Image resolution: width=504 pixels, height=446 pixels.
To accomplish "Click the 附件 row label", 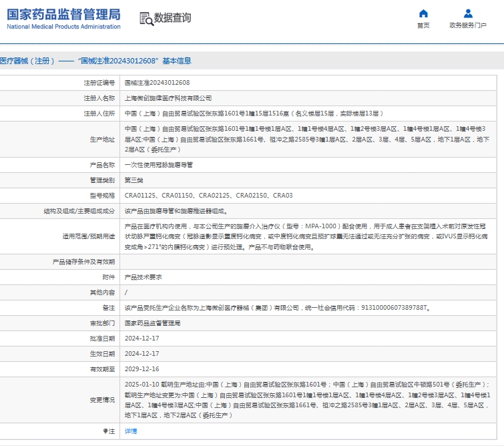I will click(109, 277).
